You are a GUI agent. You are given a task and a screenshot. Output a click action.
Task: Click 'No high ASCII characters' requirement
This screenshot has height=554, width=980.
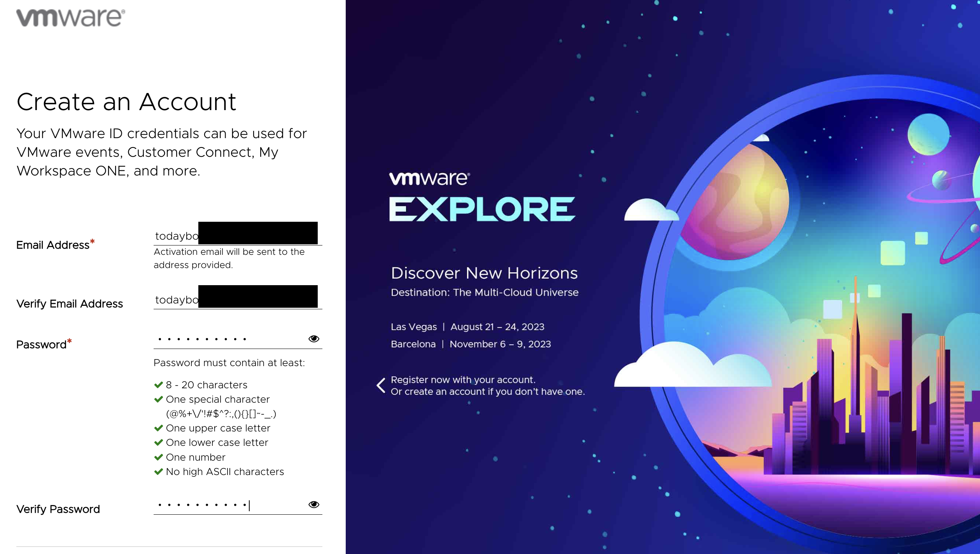point(225,472)
